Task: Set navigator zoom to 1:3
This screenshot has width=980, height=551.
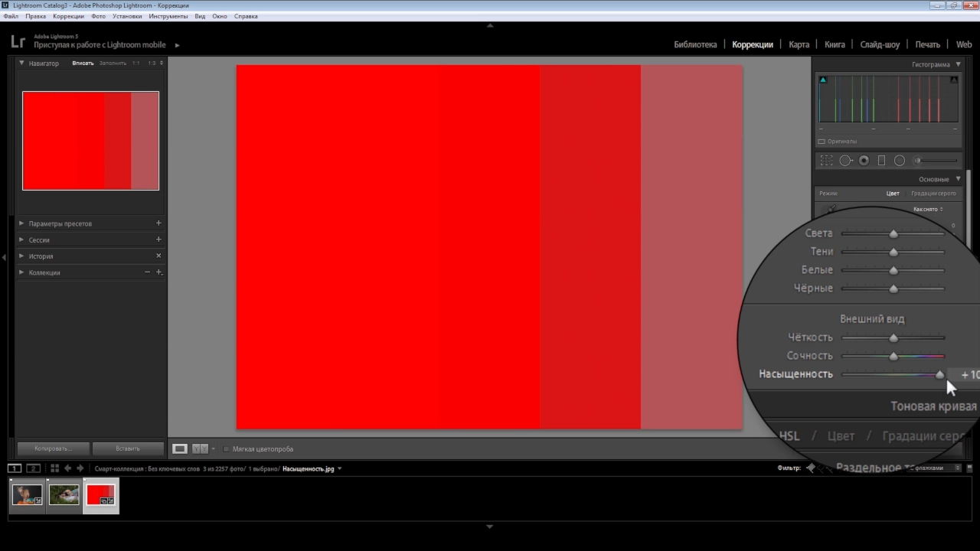Action: tap(152, 64)
